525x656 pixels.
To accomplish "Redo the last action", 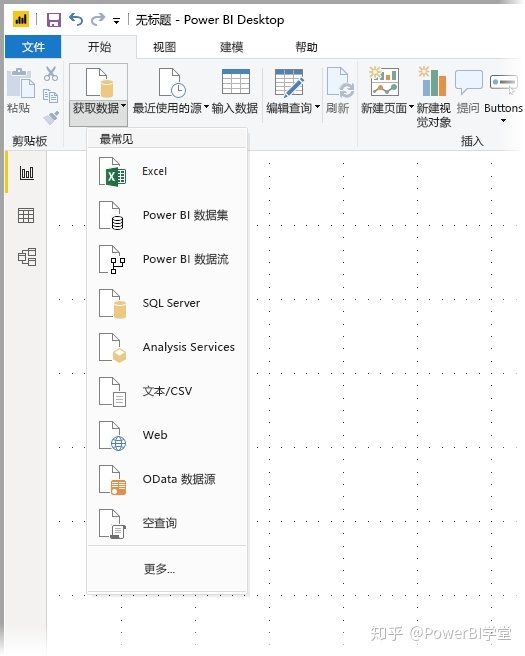I will [98, 19].
